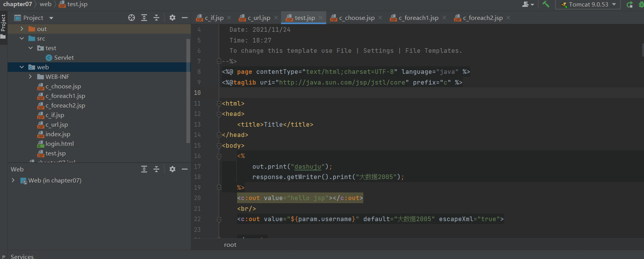Click the Run/rerun green arrow icon
Screen dimensions: 644x259
pyautogui.click(x=630, y=5)
